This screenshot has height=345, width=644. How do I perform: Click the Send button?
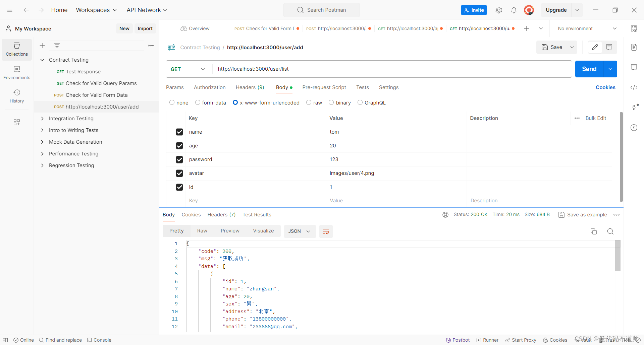[589, 69]
